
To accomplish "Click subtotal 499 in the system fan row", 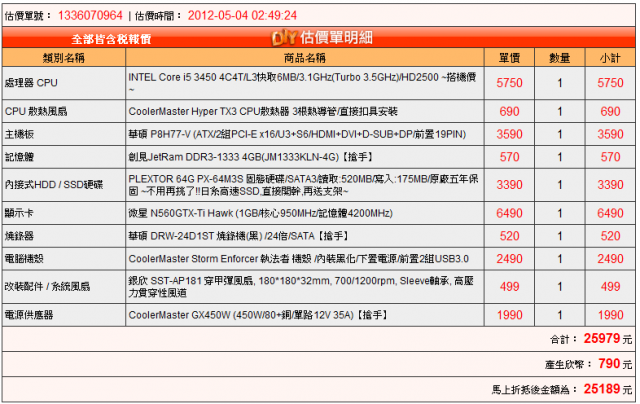I will [610, 286].
